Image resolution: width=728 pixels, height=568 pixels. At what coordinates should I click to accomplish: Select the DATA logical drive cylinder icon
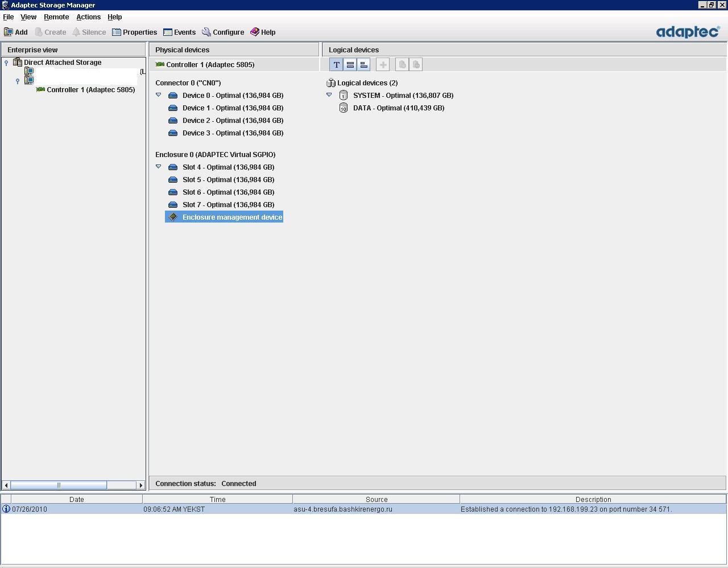pos(343,108)
